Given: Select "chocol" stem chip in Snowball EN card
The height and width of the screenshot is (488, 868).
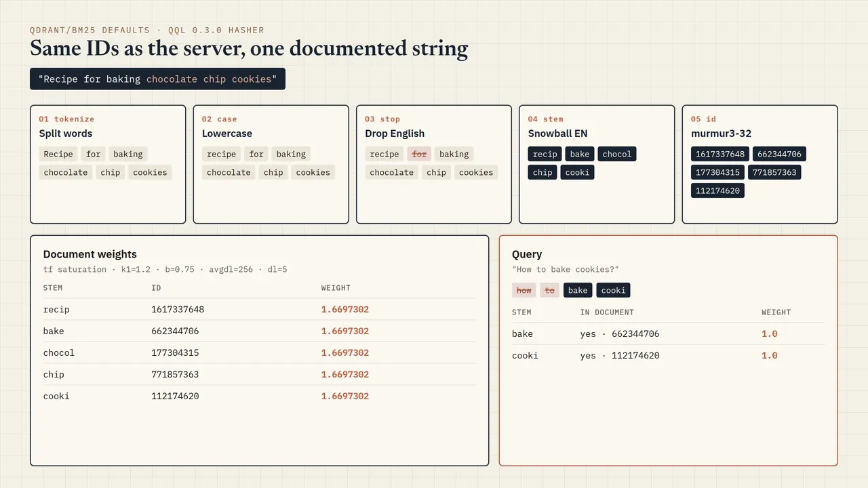Looking at the screenshot, I should [617, 154].
